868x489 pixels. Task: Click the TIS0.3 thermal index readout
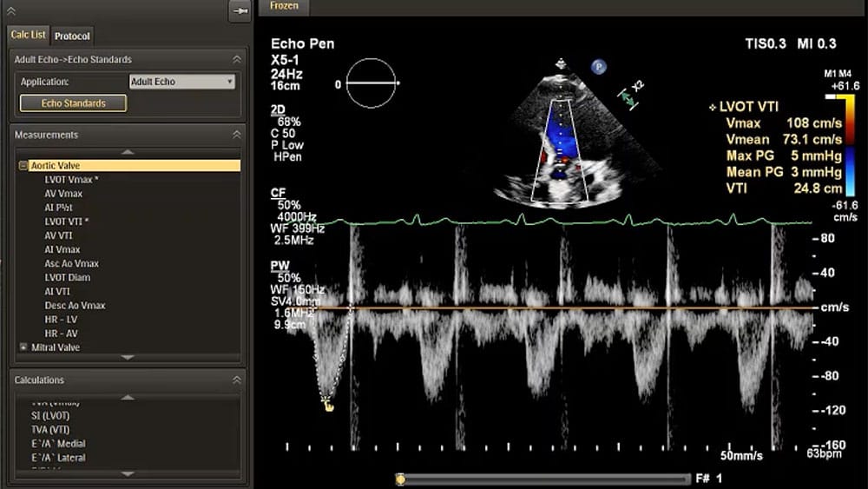coord(766,43)
